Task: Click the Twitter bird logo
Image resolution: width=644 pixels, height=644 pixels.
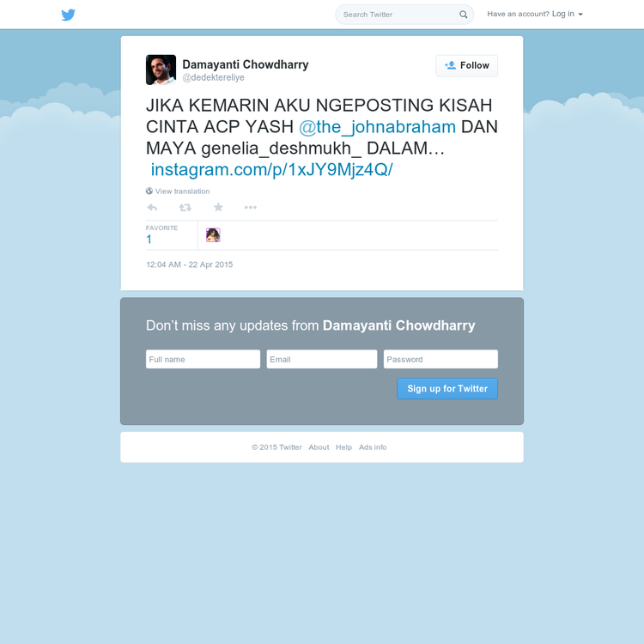Action: point(68,15)
